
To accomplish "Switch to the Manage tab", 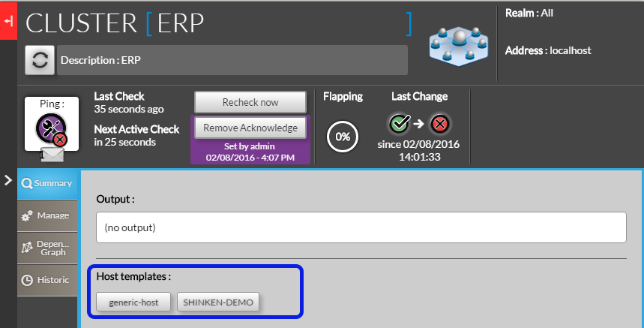I will (x=47, y=216).
